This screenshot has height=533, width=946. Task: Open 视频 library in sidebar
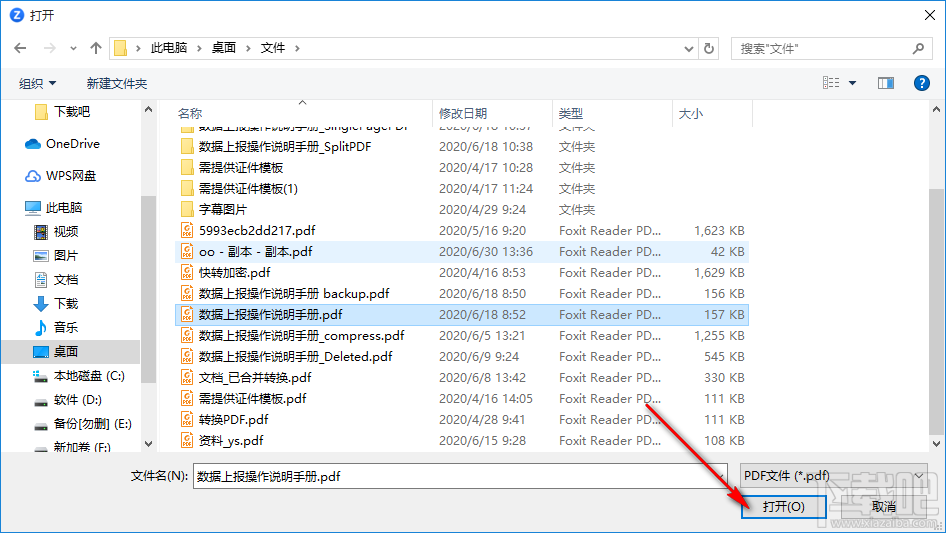click(56, 232)
